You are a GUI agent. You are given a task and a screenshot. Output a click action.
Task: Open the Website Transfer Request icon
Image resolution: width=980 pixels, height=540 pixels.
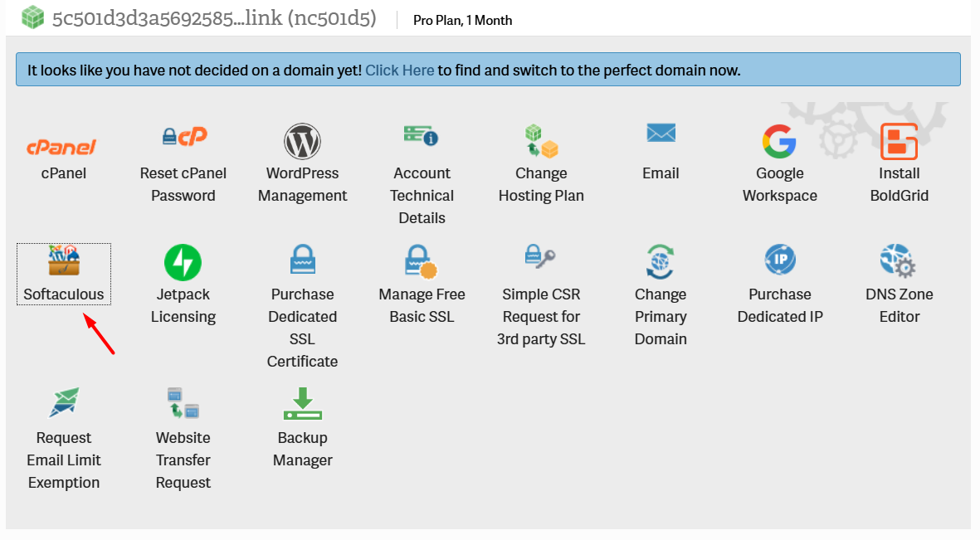coord(183,403)
